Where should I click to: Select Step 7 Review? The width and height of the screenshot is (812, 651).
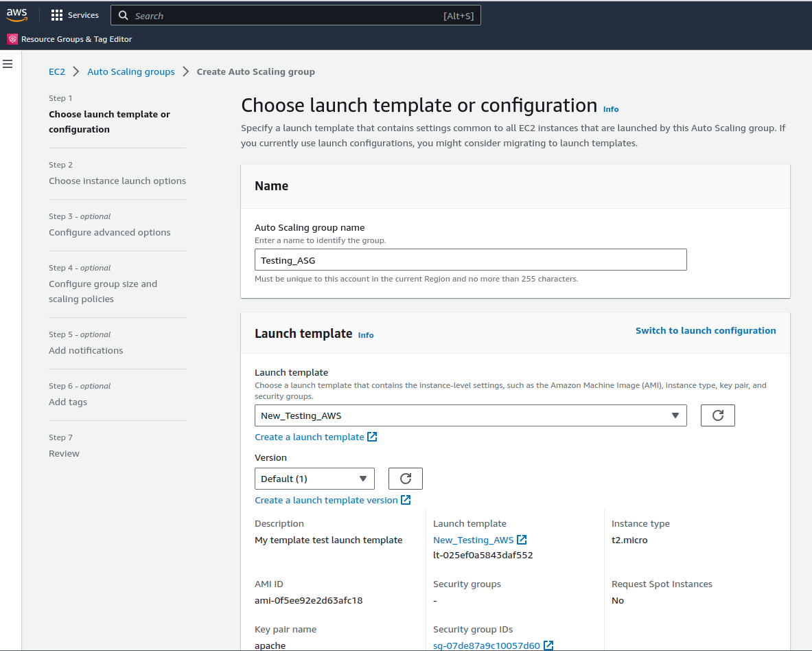tap(65, 453)
